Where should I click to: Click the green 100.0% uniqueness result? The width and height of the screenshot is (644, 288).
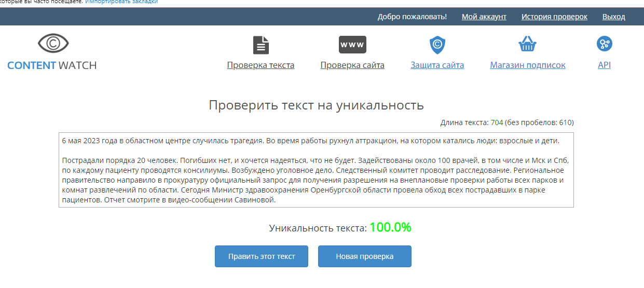pyautogui.click(x=390, y=228)
